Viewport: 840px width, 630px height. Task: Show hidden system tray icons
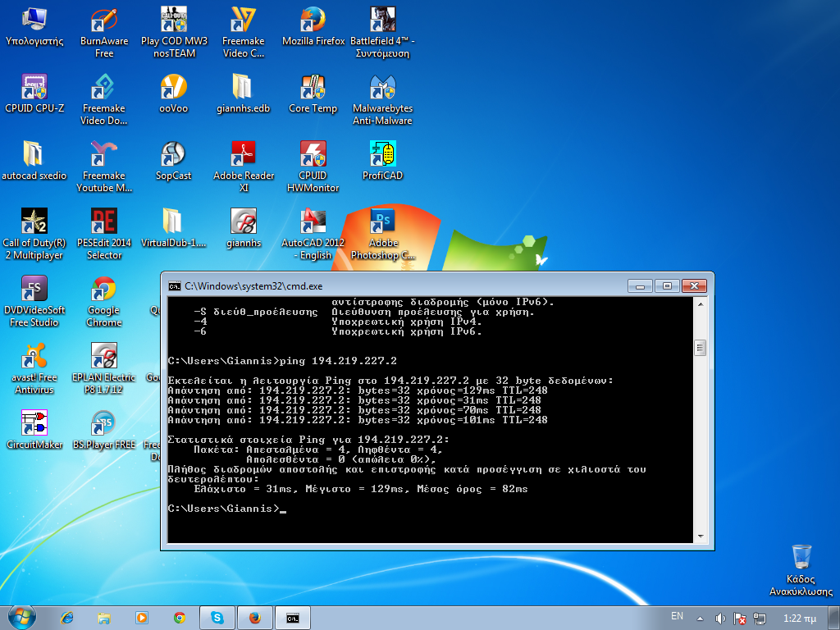(698, 617)
